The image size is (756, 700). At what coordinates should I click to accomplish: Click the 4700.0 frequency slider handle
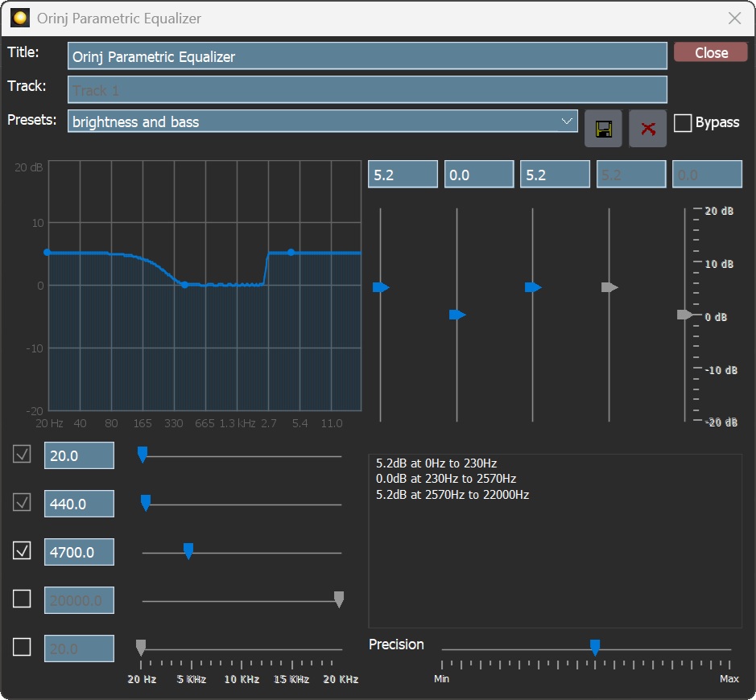click(188, 550)
